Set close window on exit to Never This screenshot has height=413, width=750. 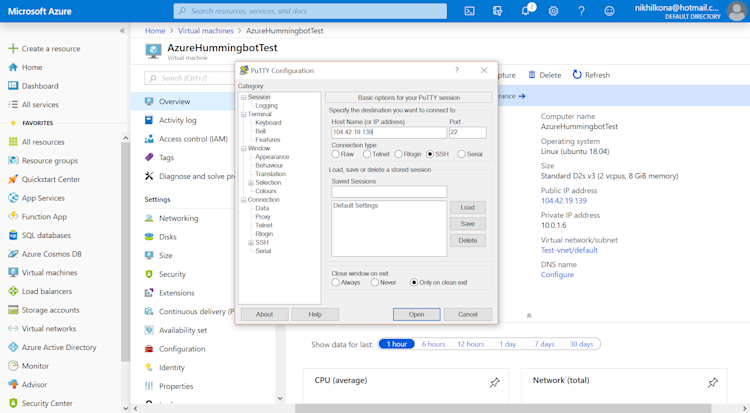pos(375,282)
